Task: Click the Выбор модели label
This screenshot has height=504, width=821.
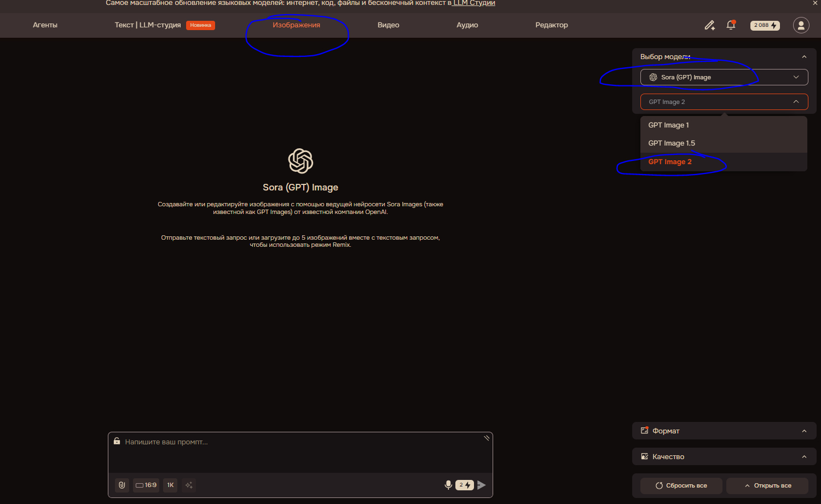Action: point(665,57)
